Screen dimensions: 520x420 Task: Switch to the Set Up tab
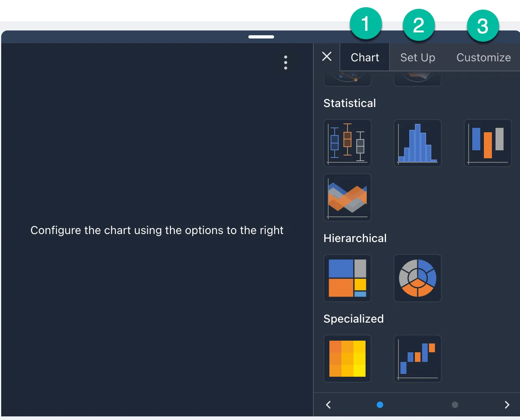(418, 57)
